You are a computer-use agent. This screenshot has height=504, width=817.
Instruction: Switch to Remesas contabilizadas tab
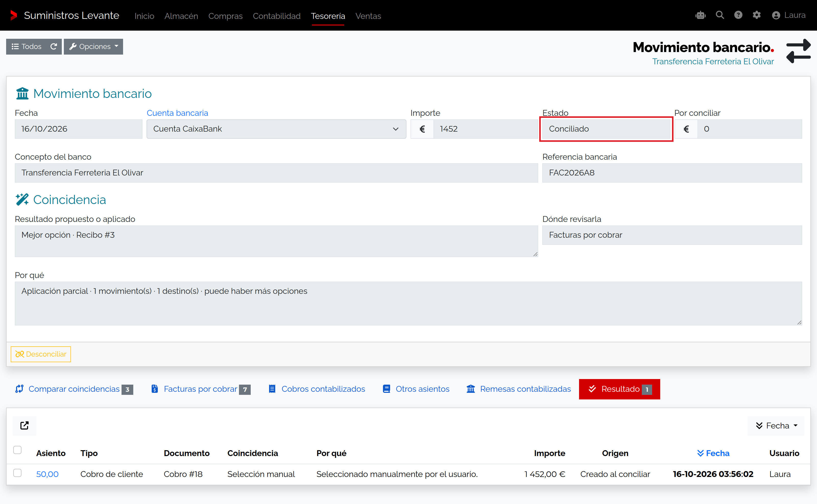point(519,389)
